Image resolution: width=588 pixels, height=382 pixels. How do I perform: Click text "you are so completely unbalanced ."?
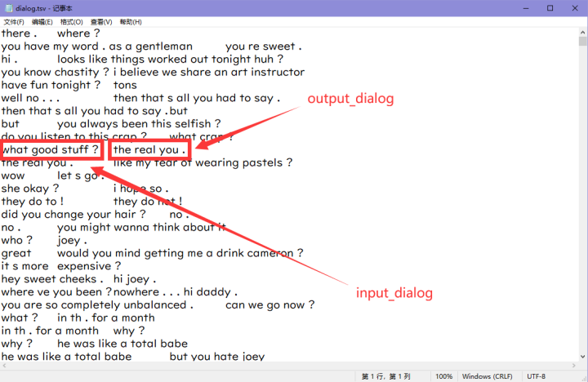click(x=97, y=304)
